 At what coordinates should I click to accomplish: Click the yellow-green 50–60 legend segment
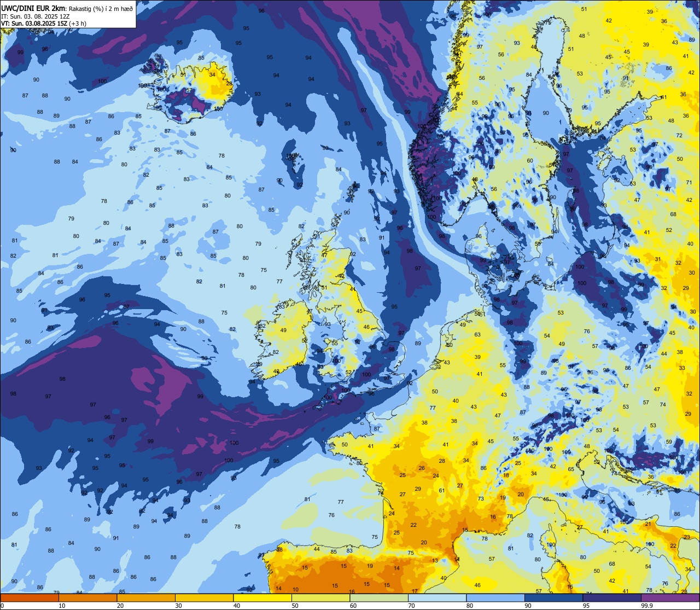tap(320, 597)
